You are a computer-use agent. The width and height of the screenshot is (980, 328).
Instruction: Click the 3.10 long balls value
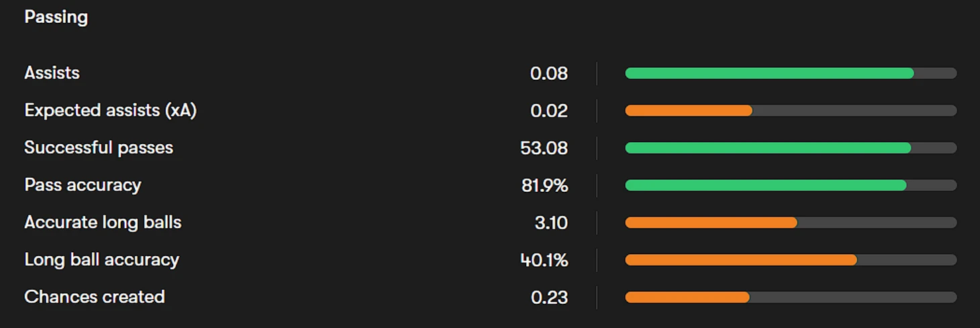click(x=552, y=222)
